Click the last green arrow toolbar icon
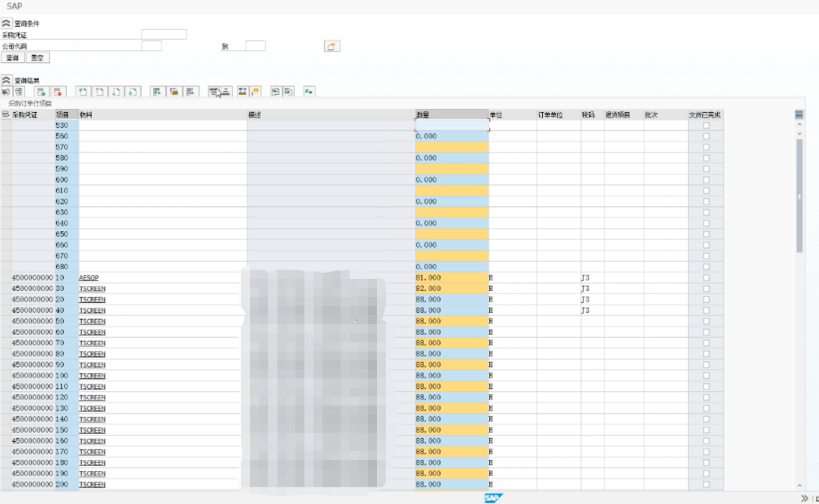This screenshot has height=504, width=819. tap(309, 92)
